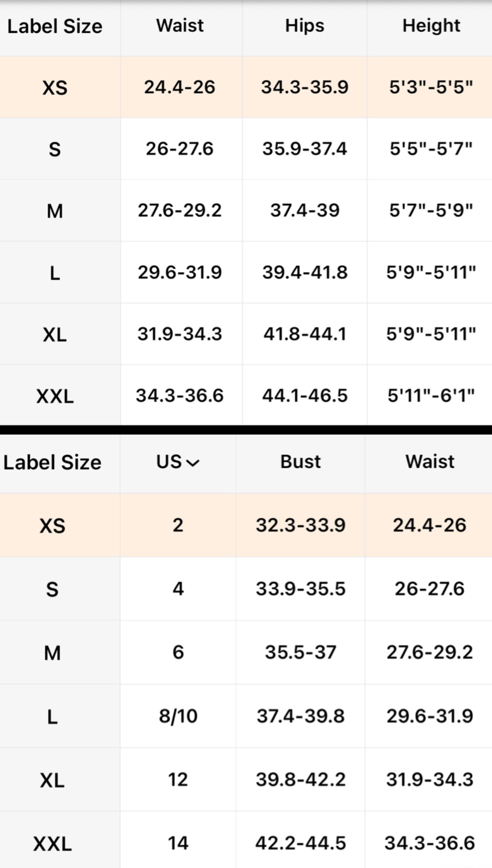This screenshot has height=868, width=492.
Task: Select hips value 37.4-39 for M
Action: (x=305, y=210)
